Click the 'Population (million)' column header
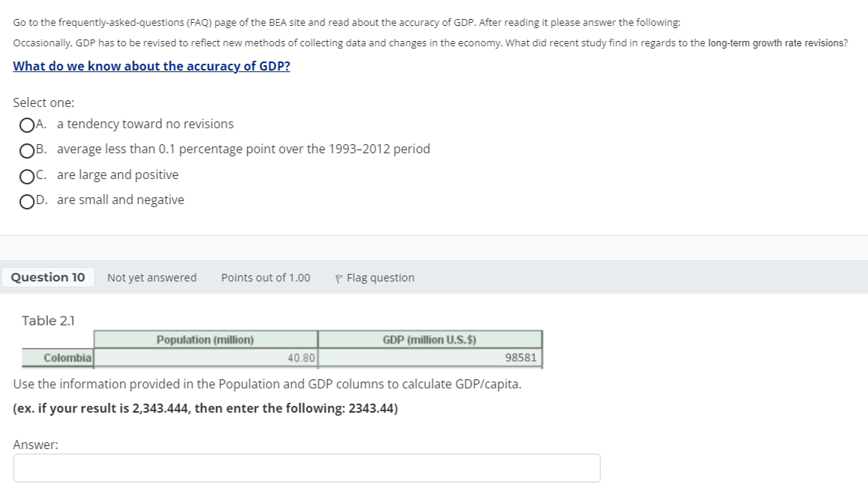 click(206, 339)
